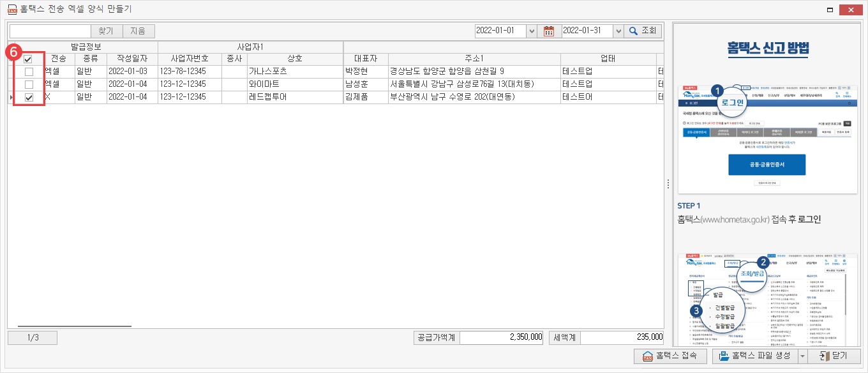This screenshot has height=373, width=868.
Task: Click the 주소1 column header
Action: click(474, 59)
